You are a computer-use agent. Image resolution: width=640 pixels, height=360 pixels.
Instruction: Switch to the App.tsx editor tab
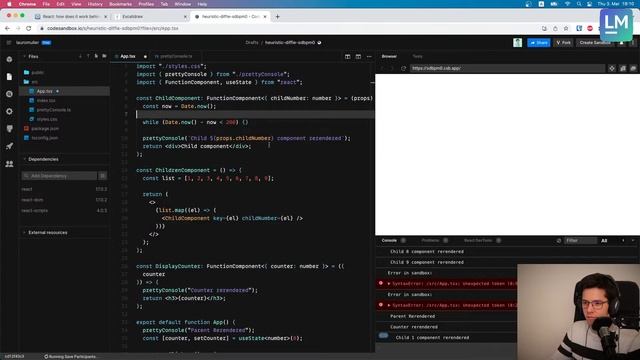click(127, 56)
